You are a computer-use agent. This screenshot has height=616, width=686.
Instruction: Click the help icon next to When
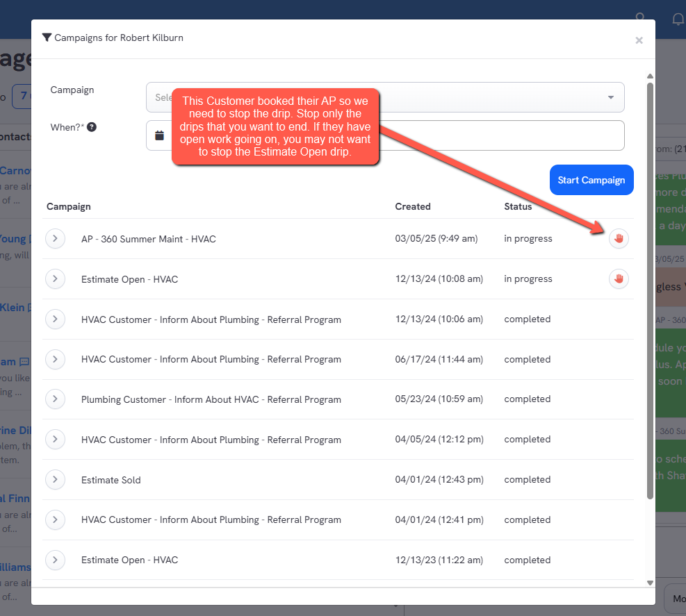(x=92, y=128)
